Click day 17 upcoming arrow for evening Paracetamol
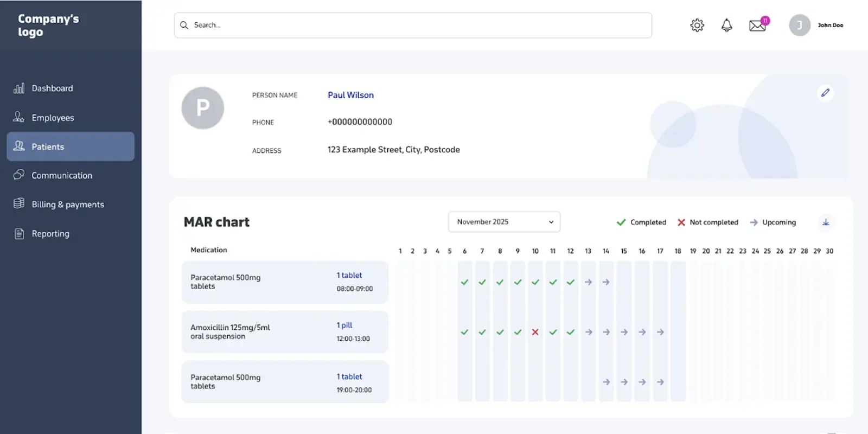The height and width of the screenshot is (434, 868). tap(660, 382)
